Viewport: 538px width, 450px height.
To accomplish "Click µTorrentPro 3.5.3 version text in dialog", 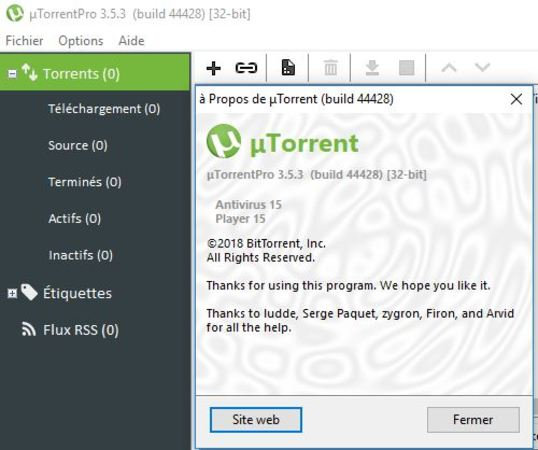I will click(x=317, y=175).
